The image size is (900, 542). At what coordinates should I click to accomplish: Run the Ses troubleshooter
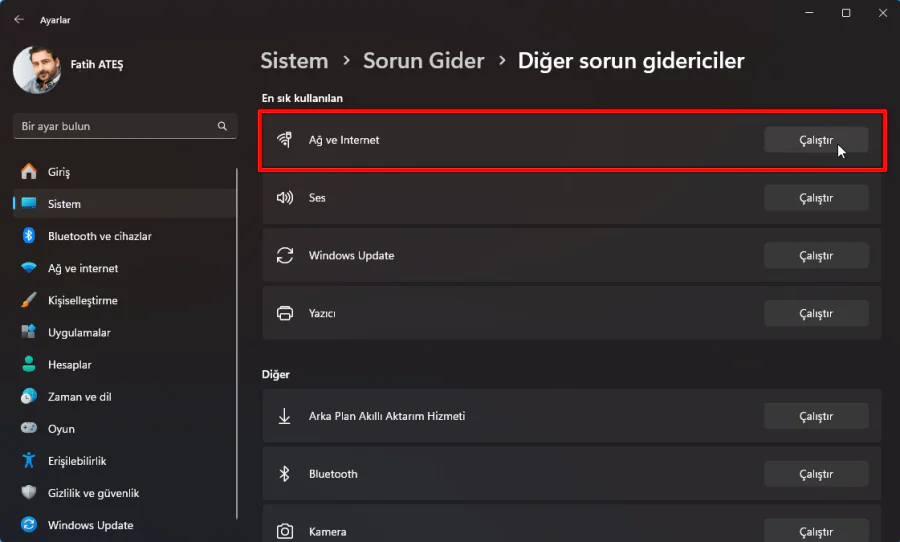(x=816, y=198)
